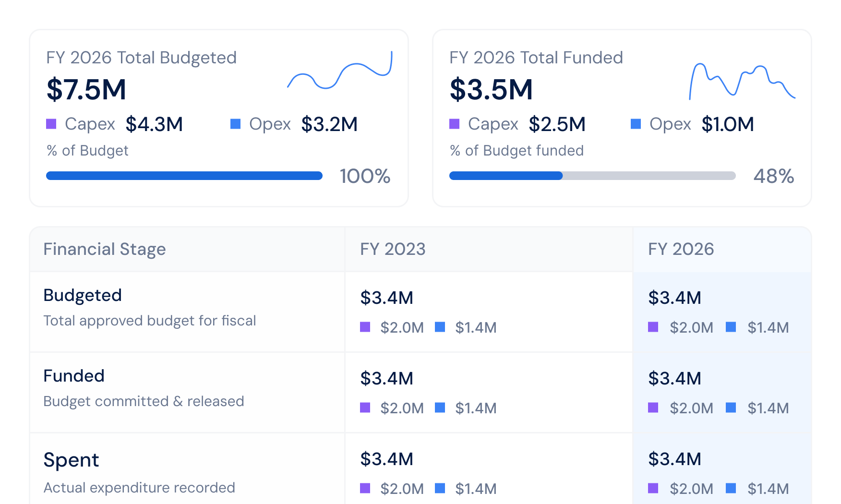Click the purple Capex swatch in Total Budgeted
The image size is (841, 504).
(51, 124)
